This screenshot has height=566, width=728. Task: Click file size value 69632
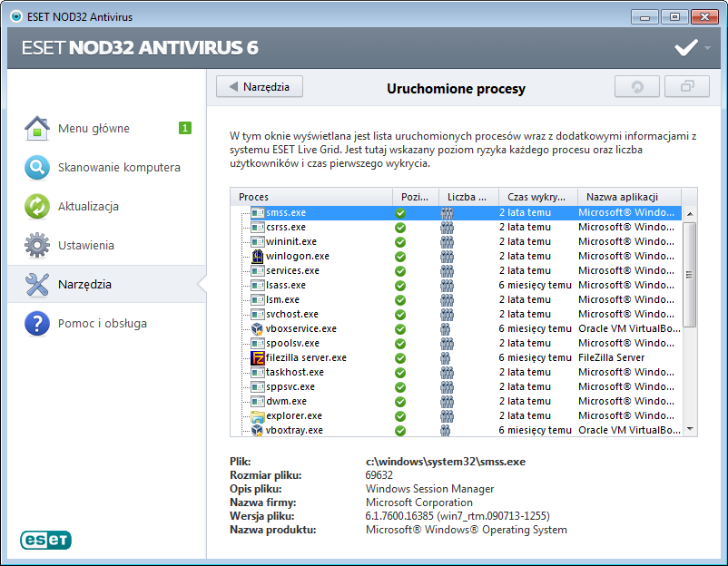coord(379,475)
